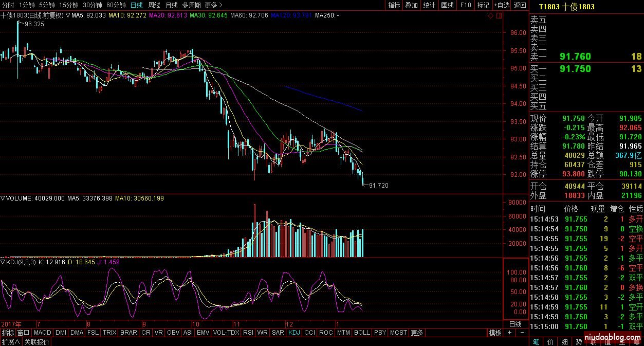Select the FSL indicator tab
The width and height of the screenshot is (644, 346).
[x=93, y=333]
